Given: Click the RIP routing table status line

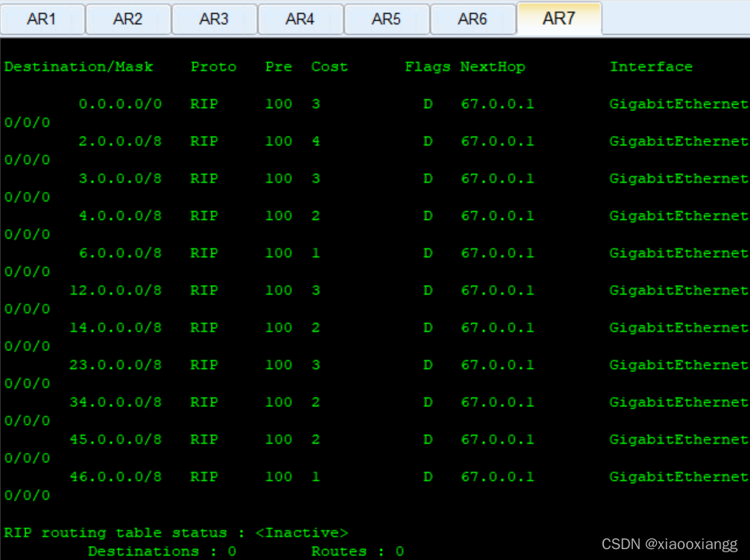Looking at the screenshot, I should point(176,533).
